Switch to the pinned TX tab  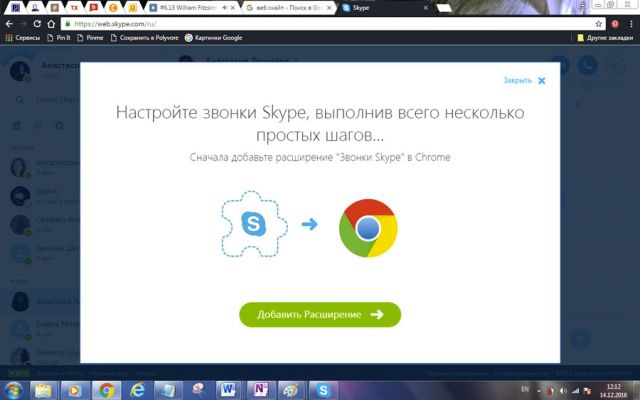pyautogui.click(x=74, y=8)
